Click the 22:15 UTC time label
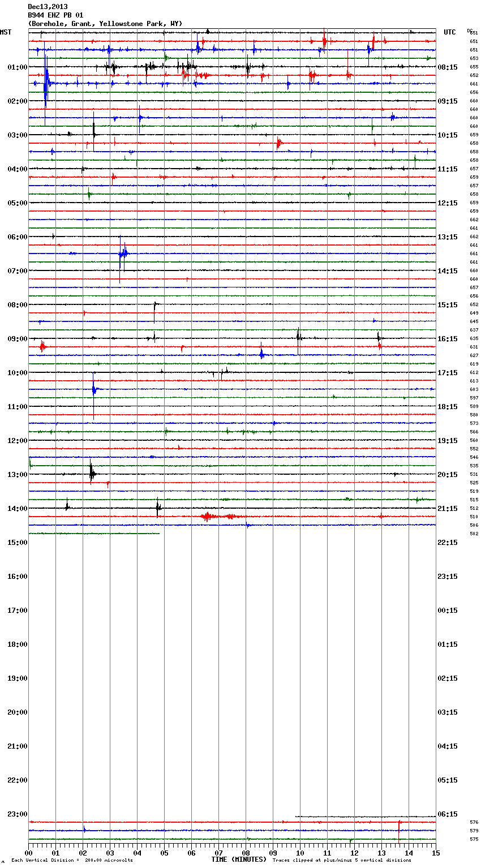Viewport: 481px width, 868px height. tap(448, 543)
